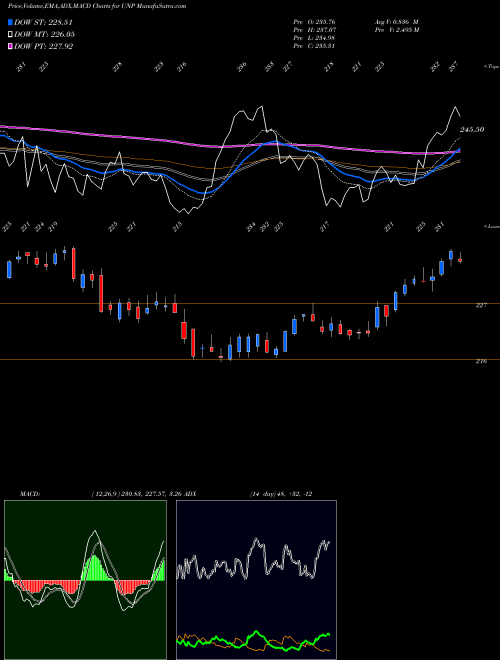500x660 pixels.
Task: Select the 'DOW MT: 226.05' legend text
Action: pos(45,34)
